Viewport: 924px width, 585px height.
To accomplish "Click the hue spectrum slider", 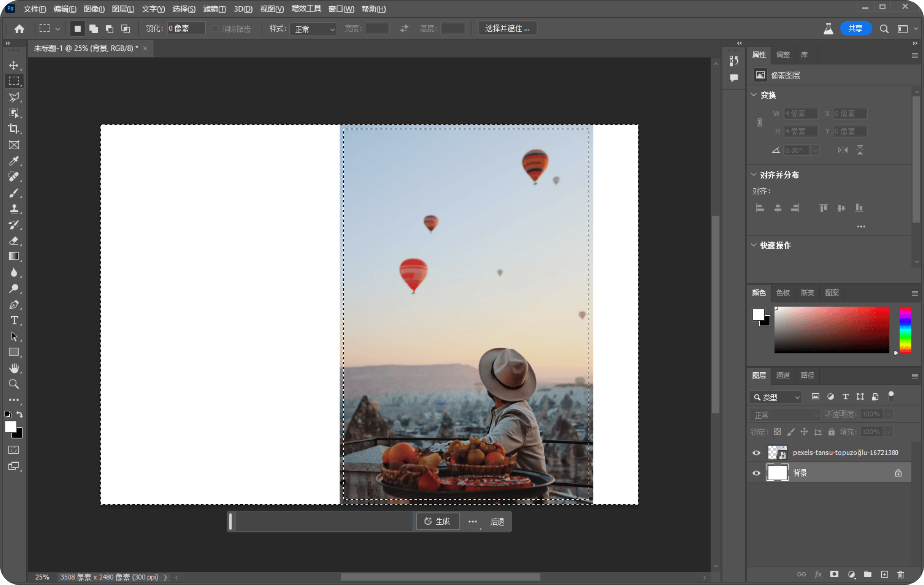I will (905, 330).
